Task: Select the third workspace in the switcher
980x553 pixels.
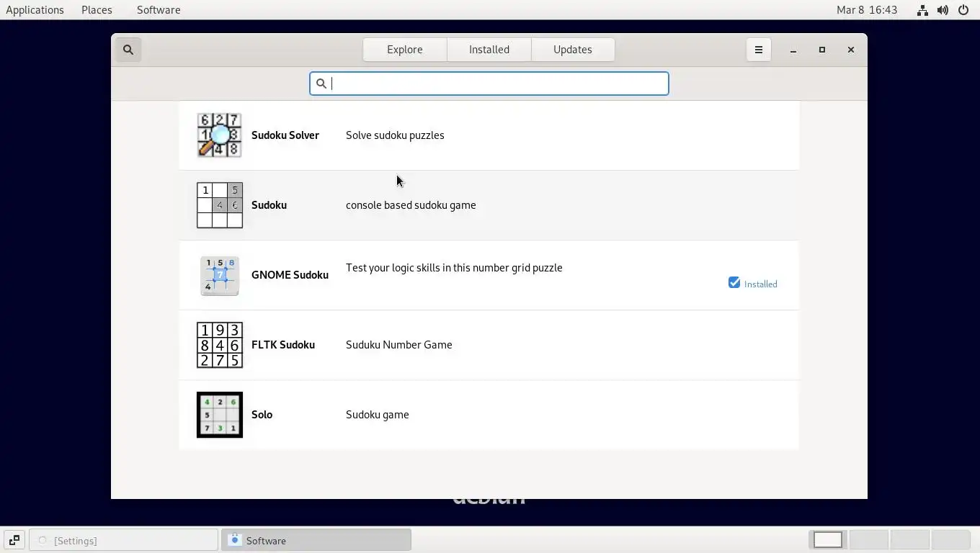Action: pos(910,539)
